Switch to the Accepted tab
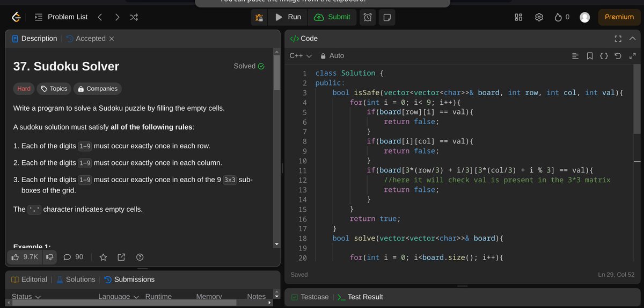 (86, 39)
